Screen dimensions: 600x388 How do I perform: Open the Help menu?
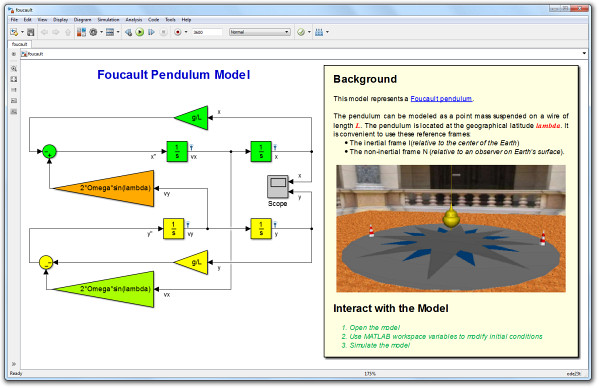pos(186,20)
